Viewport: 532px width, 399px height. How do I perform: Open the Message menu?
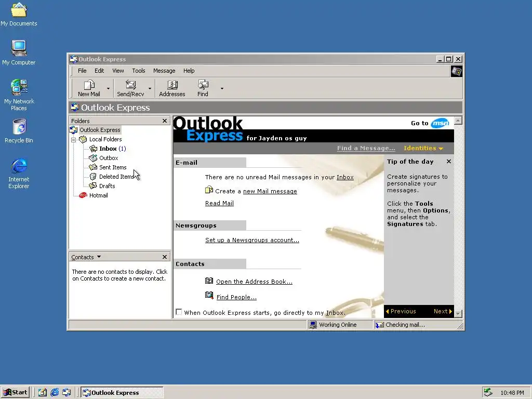point(164,71)
